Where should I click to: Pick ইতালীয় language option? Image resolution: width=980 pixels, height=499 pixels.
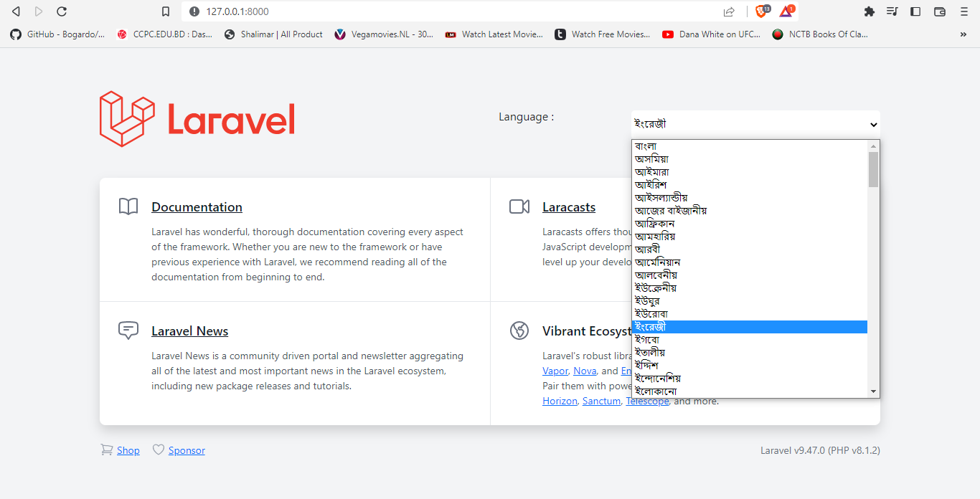click(750, 353)
